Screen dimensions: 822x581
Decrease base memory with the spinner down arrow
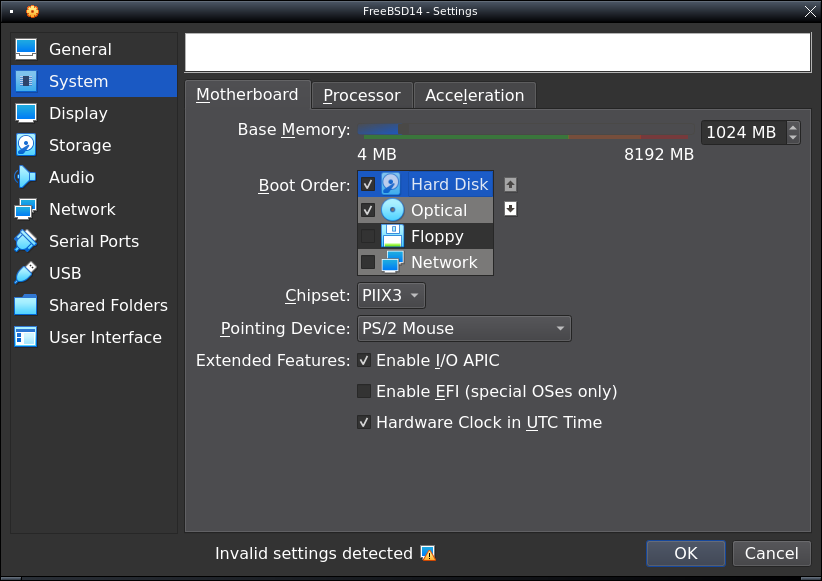pyautogui.click(x=793, y=137)
